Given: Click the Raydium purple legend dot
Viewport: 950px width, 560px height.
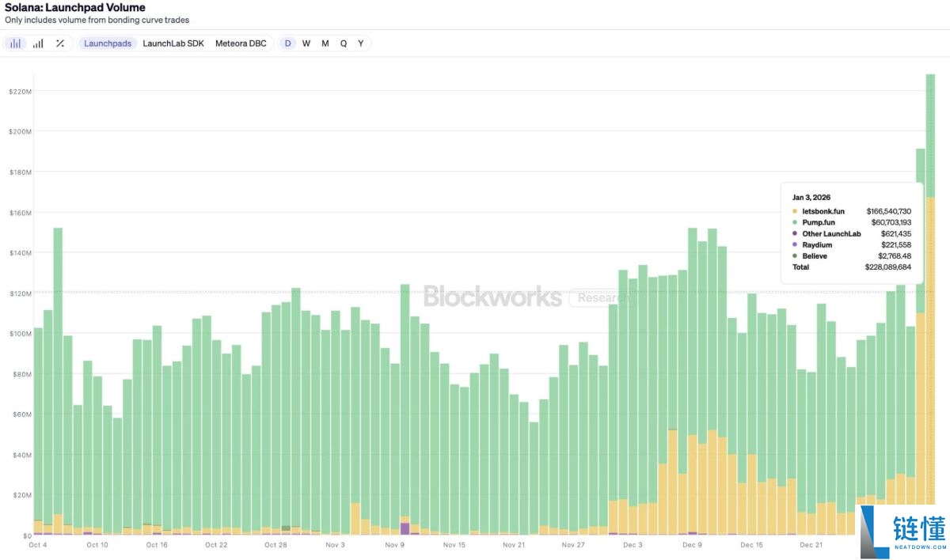Looking at the screenshot, I should point(795,245).
